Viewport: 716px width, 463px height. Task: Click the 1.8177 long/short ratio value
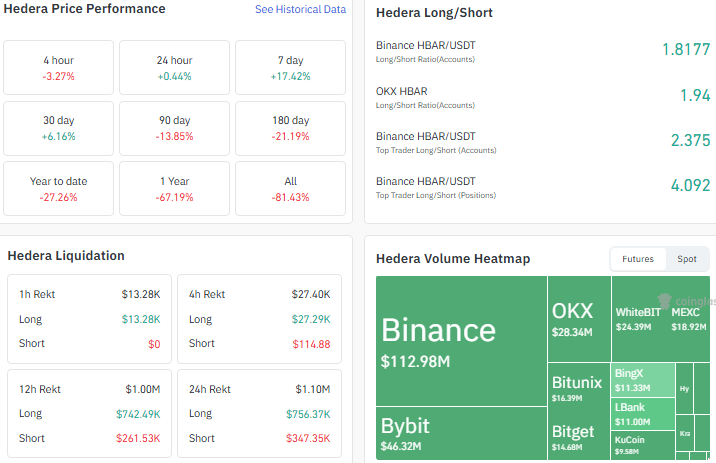pos(686,49)
